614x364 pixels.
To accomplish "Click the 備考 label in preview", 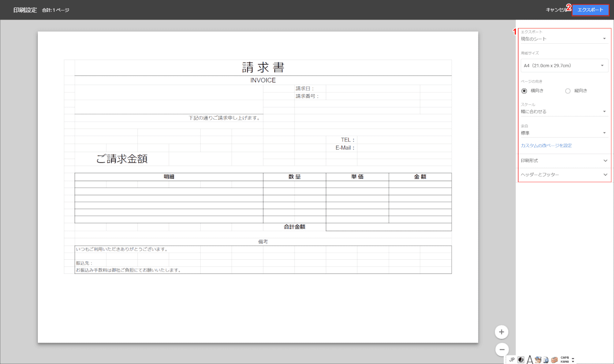I will click(x=263, y=242).
